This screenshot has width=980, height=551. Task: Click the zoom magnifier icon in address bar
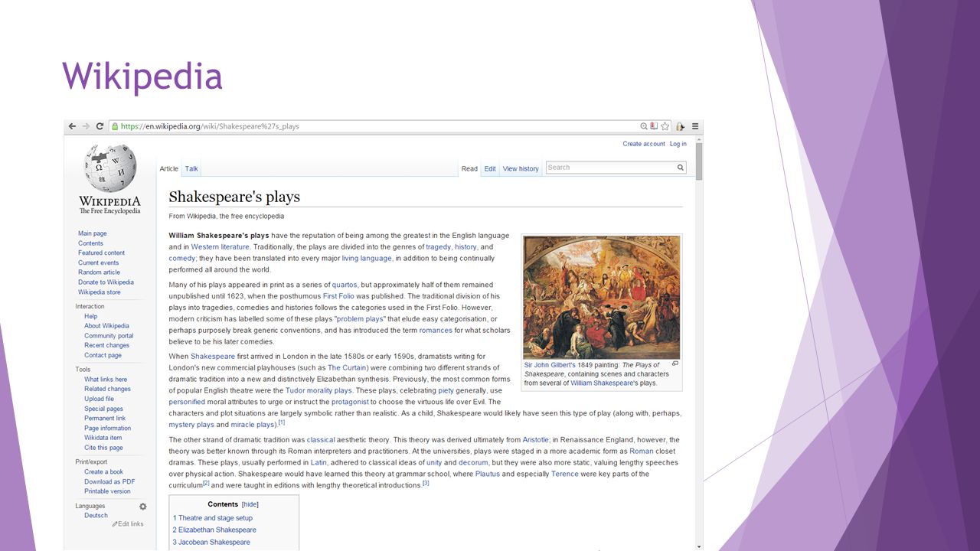pyautogui.click(x=645, y=126)
